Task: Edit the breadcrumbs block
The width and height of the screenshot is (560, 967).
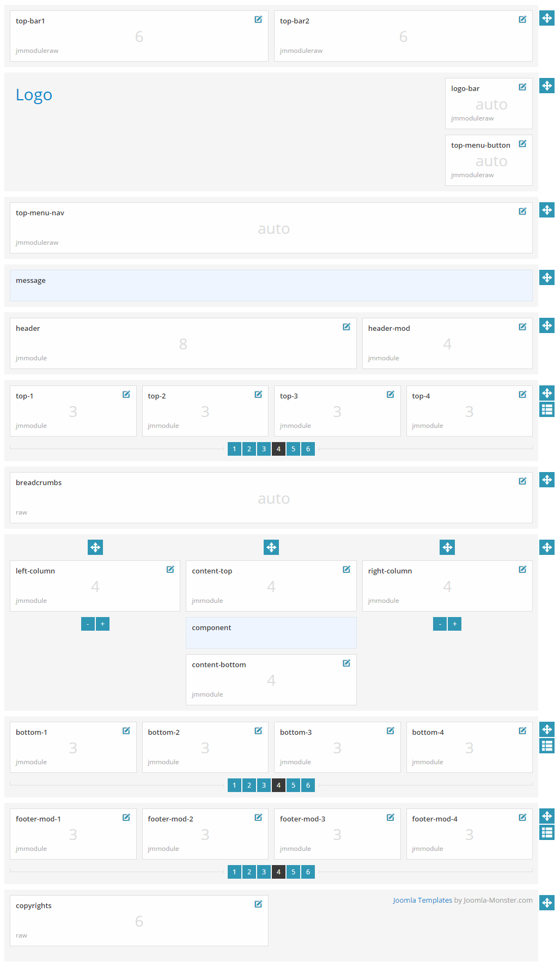Action: 522,481
